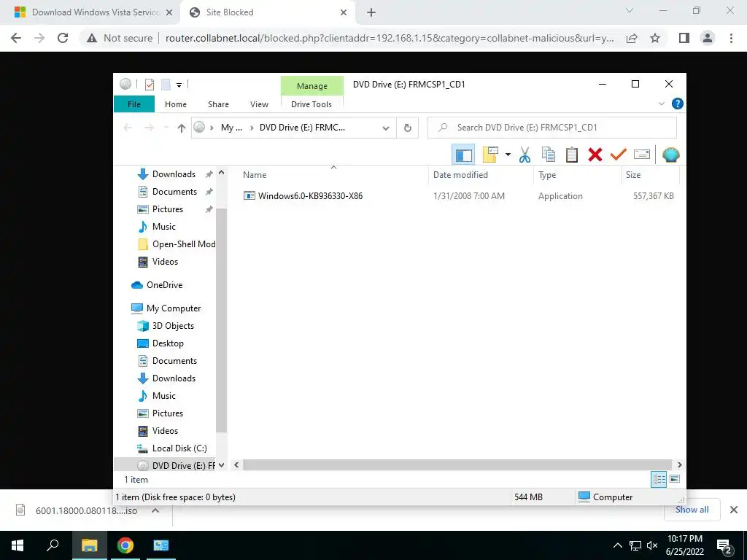Image resolution: width=747 pixels, height=560 pixels.
Task: Click the Up one level arrow
Action: pyautogui.click(x=181, y=128)
